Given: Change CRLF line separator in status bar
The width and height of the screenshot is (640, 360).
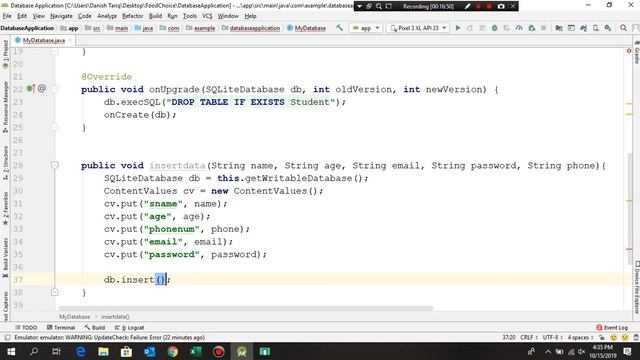Looking at the screenshot, I should (528, 338).
